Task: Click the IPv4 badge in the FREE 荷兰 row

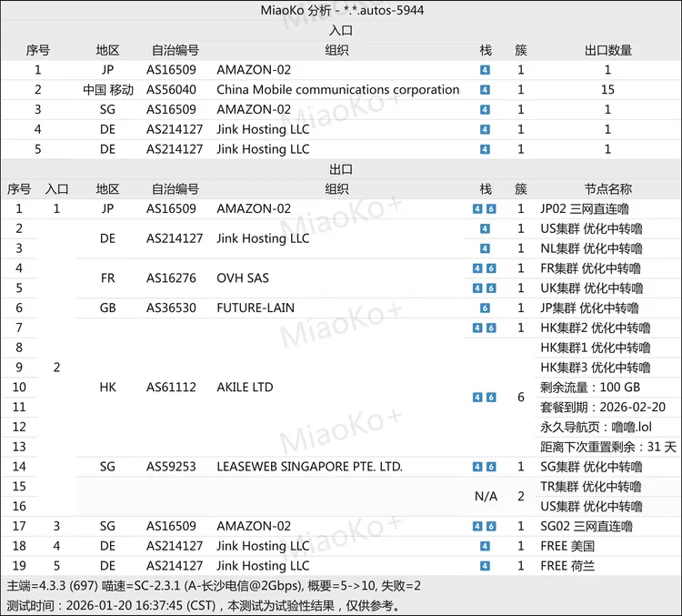Action: click(486, 566)
